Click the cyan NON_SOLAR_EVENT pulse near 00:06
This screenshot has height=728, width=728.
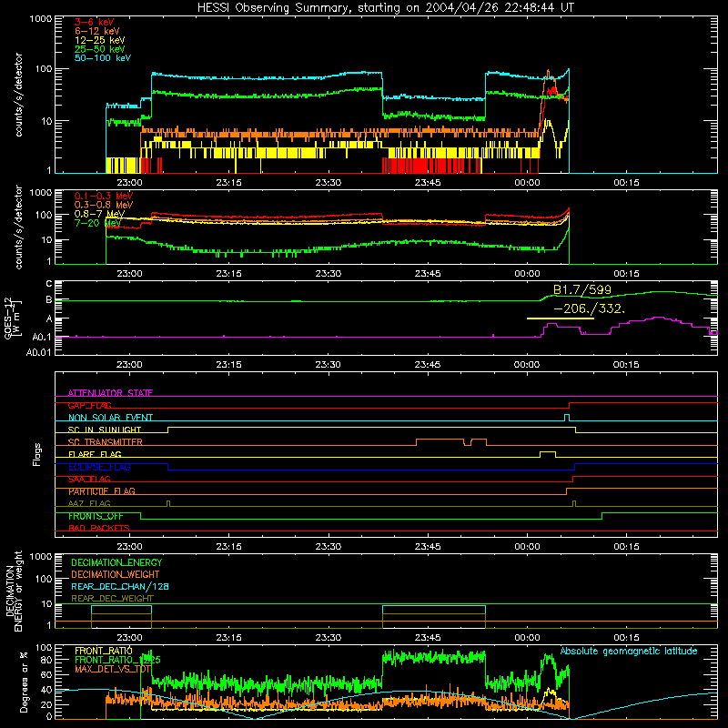(x=567, y=418)
